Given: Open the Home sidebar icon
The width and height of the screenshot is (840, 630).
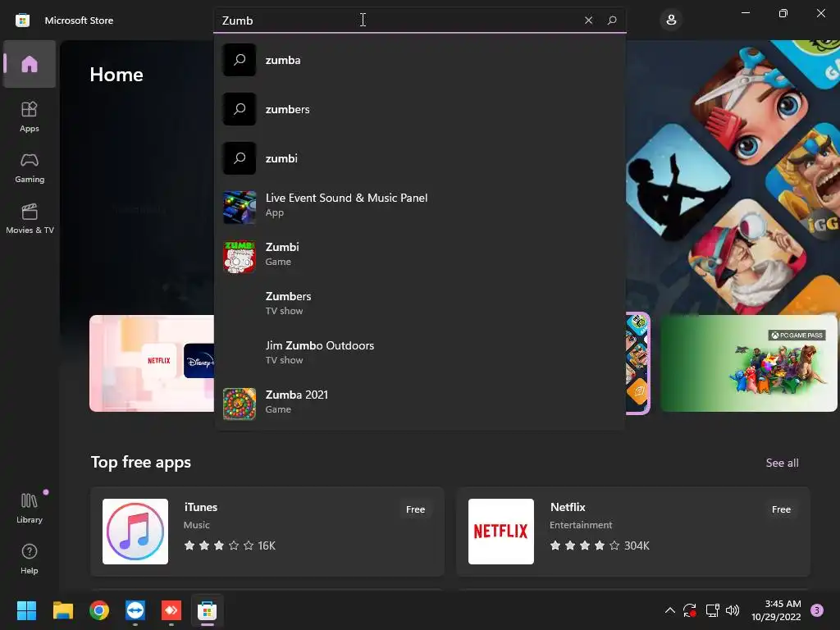Looking at the screenshot, I should point(29,64).
